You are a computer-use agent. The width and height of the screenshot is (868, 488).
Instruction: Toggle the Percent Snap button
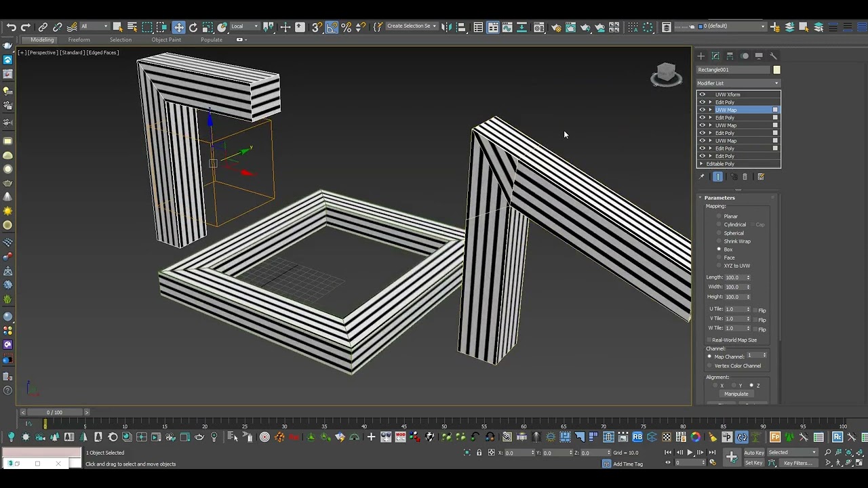(x=347, y=26)
